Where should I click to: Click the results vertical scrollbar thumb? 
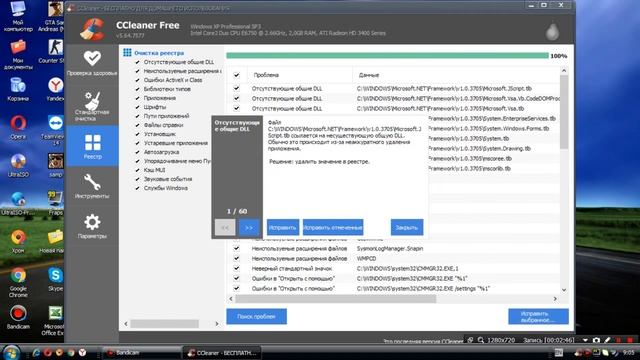click(564, 112)
